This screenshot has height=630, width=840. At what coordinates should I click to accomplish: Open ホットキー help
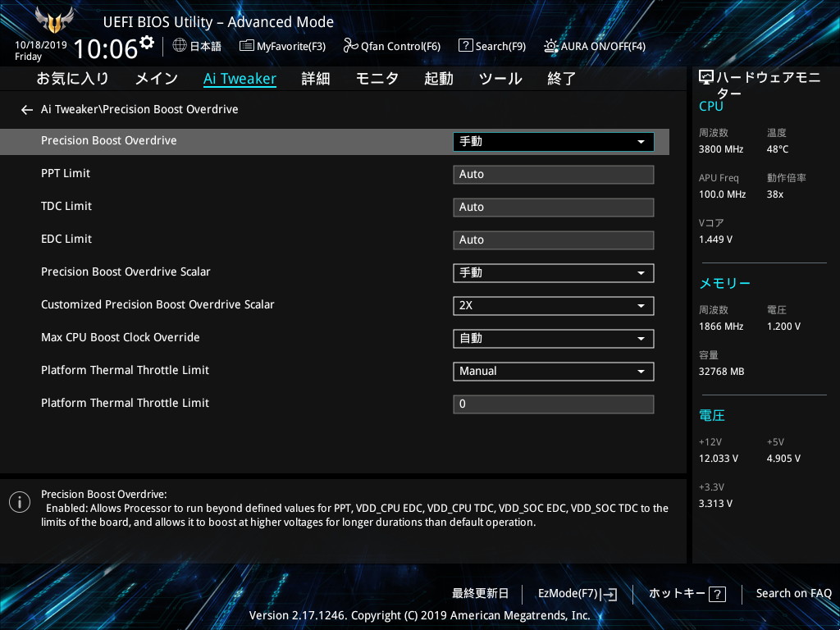pyautogui.click(x=687, y=594)
